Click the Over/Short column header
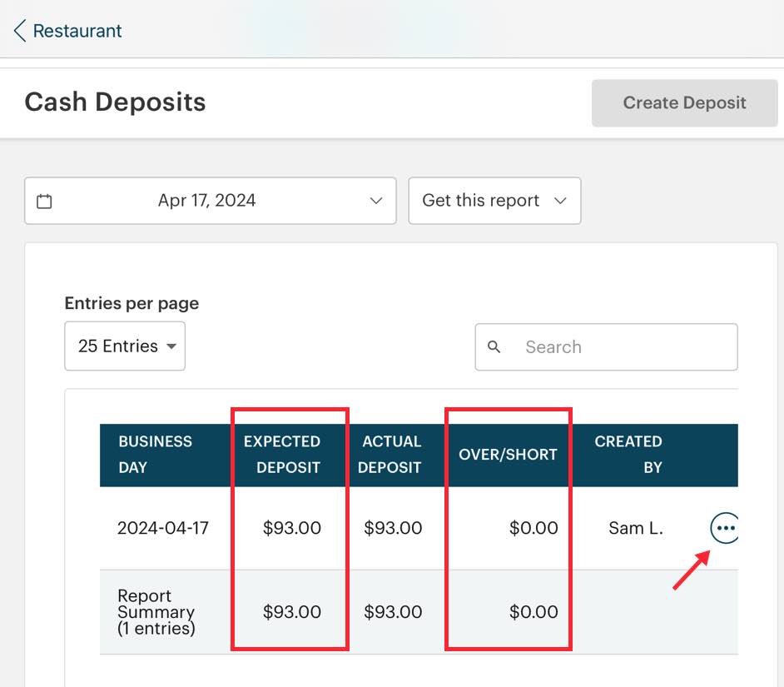 (x=509, y=455)
